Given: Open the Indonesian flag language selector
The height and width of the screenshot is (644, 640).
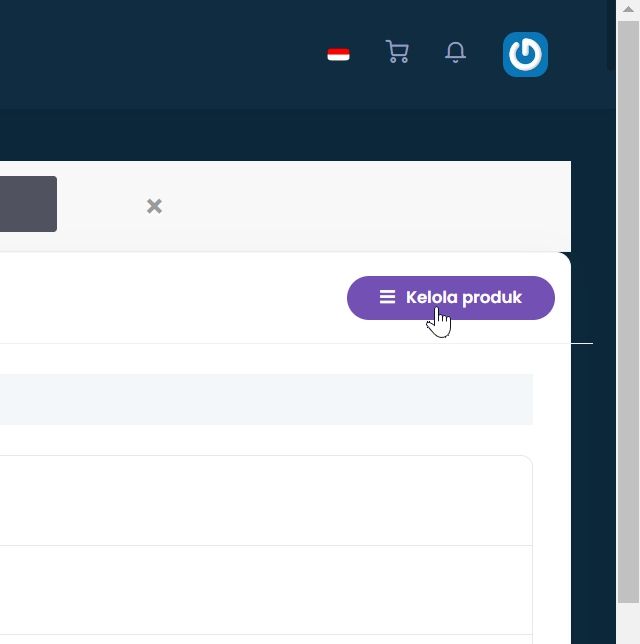Looking at the screenshot, I should pos(338,55).
